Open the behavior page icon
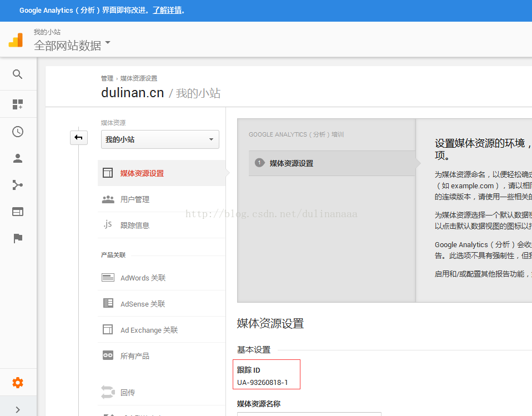 point(18,212)
